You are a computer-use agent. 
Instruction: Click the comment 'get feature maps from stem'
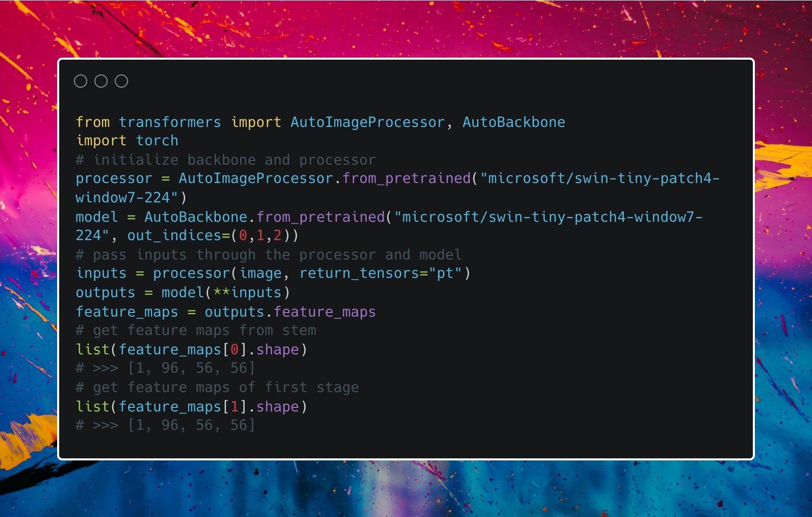pyautogui.click(x=196, y=330)
